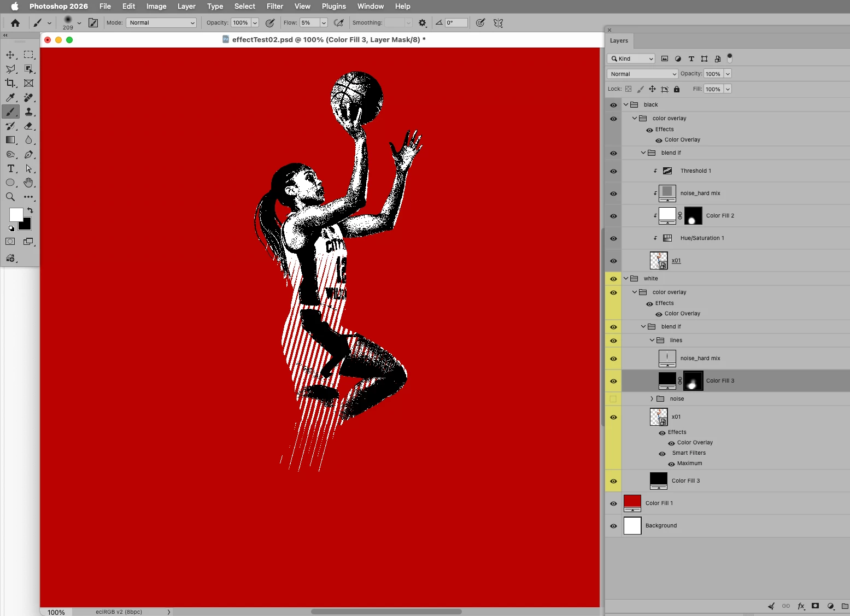Hide the Threshold 1 adjustment layer

pyautogui.click(x=613, y=171)
